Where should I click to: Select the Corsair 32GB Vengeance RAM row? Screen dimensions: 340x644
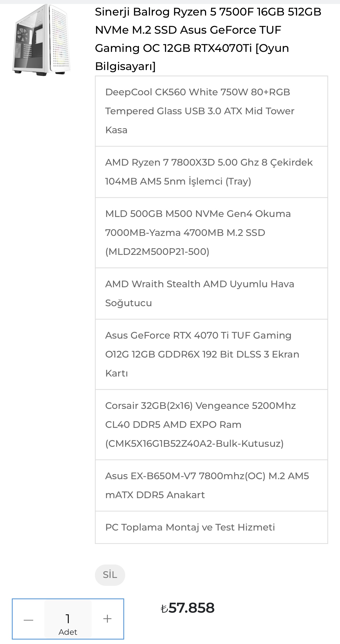click(211, 425)
